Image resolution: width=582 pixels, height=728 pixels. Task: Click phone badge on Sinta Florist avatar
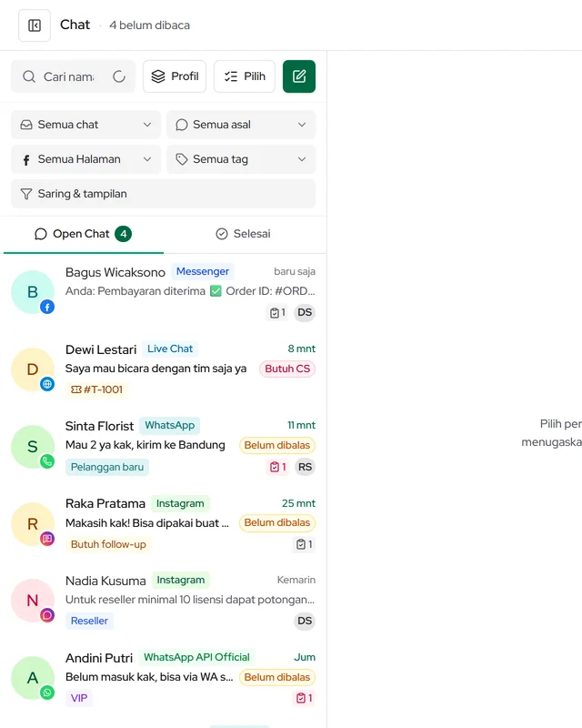47,461
